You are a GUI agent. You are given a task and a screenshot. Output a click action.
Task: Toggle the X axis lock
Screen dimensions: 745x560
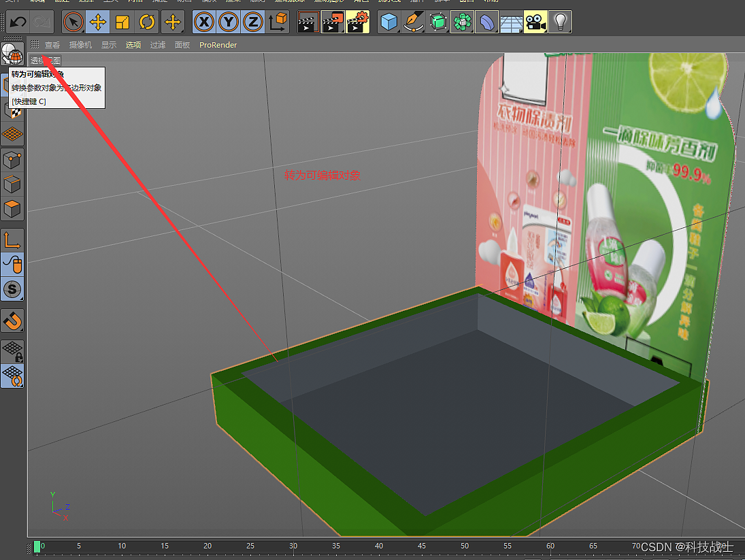[x=204, y=22]
